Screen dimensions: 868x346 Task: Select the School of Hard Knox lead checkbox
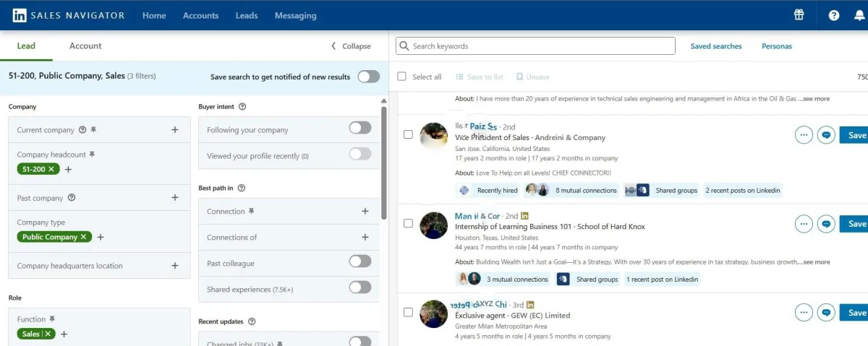(408, 224)
